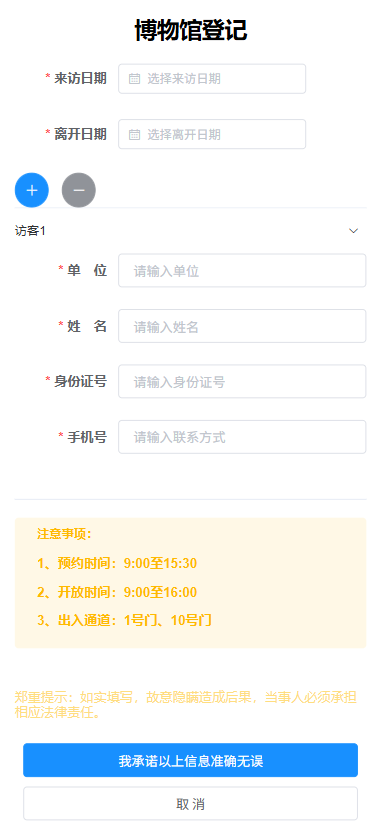Click the calendar icon for 来访日期
384x835 pixels.
135,79
